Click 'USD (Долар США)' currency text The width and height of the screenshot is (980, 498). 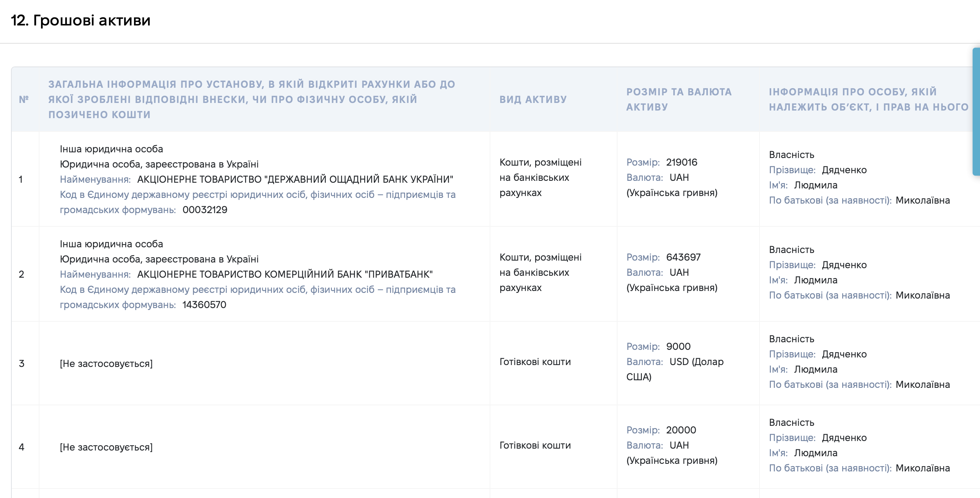(675, 369)
